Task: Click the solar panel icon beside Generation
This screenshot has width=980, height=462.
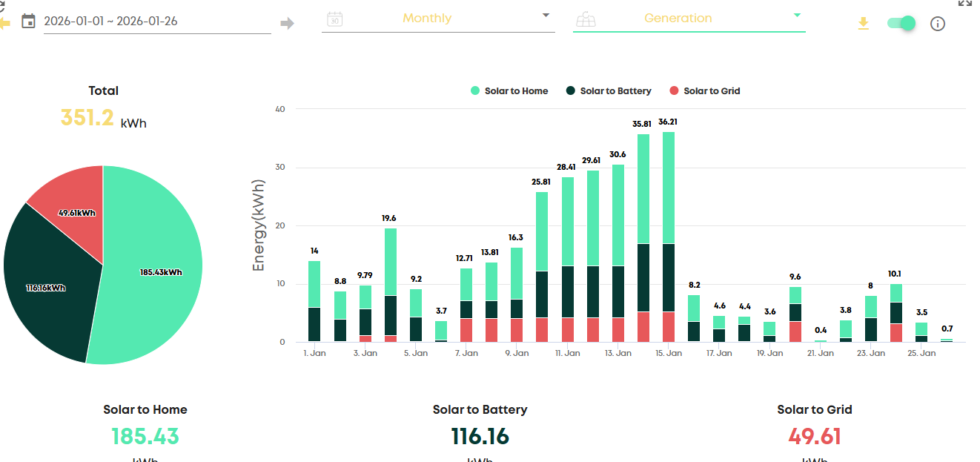Action: (586, 19)
